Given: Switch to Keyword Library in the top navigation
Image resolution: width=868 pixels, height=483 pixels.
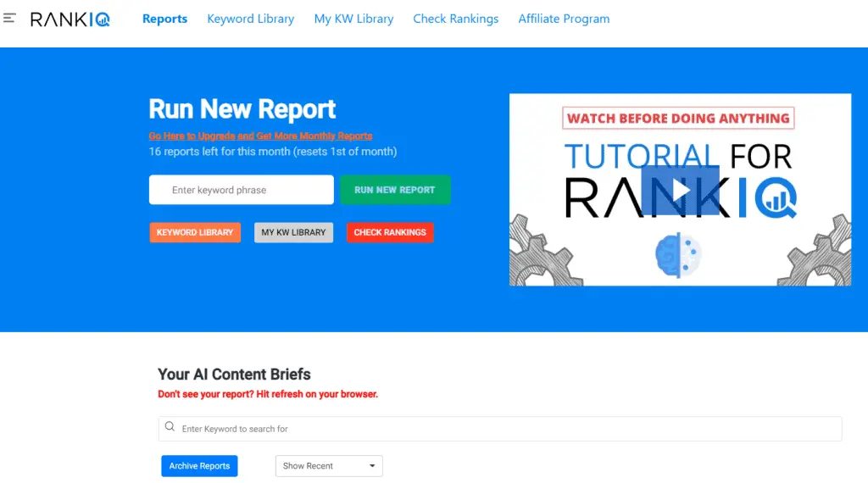Looking at the screenshot, I should tap(250, 19).
